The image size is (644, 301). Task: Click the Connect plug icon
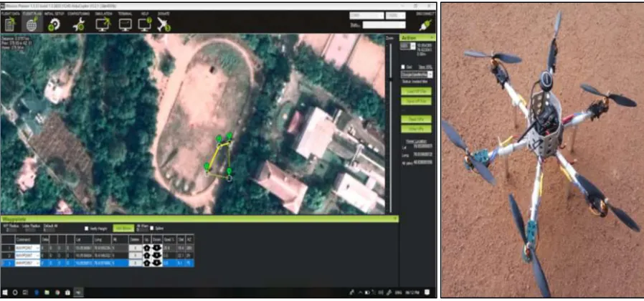pos(425,26)
